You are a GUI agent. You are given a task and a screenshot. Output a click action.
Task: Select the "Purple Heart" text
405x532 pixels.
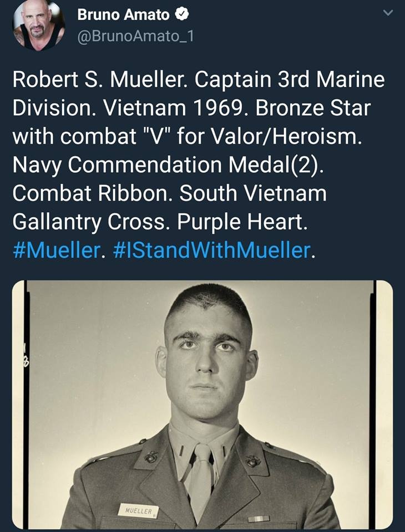point(241,222)
